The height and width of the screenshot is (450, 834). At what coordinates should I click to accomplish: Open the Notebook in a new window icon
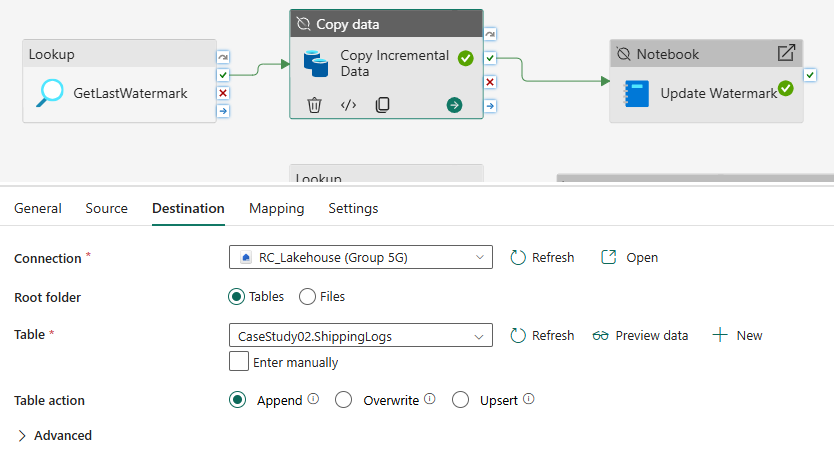786,53
